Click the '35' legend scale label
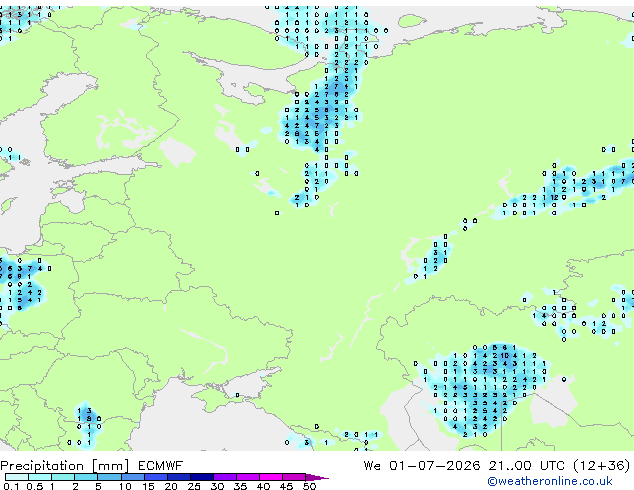Viewport: 634px width, 490px height. (240, 486)
